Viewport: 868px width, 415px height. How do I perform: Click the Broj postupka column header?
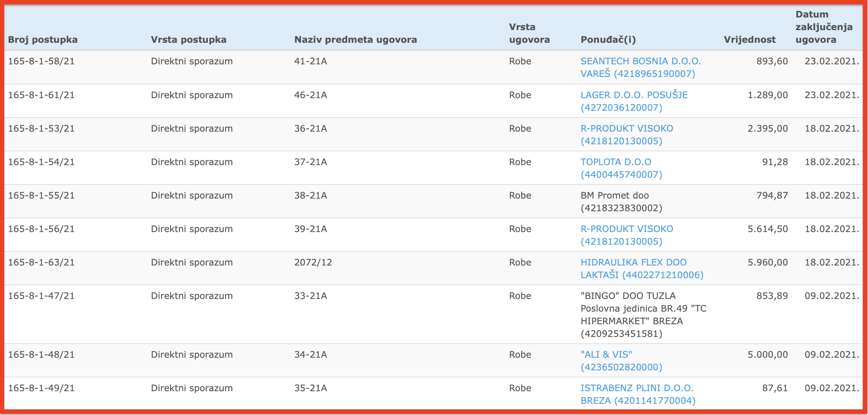43,39
